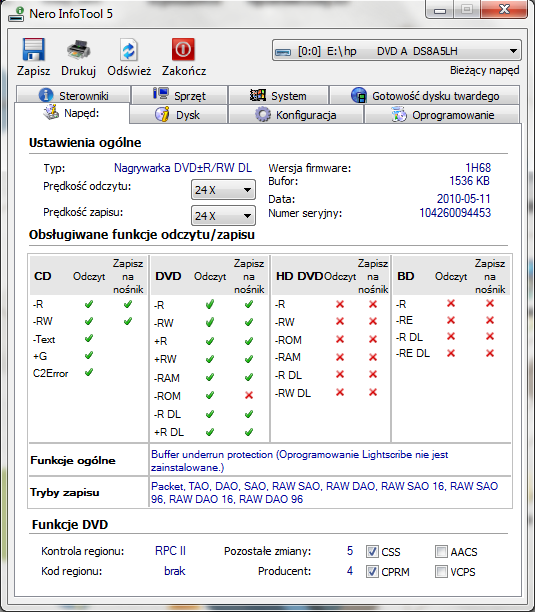Close the Nero InfoTool window
This screenshot has width=535, height=612.
[505, 9]
